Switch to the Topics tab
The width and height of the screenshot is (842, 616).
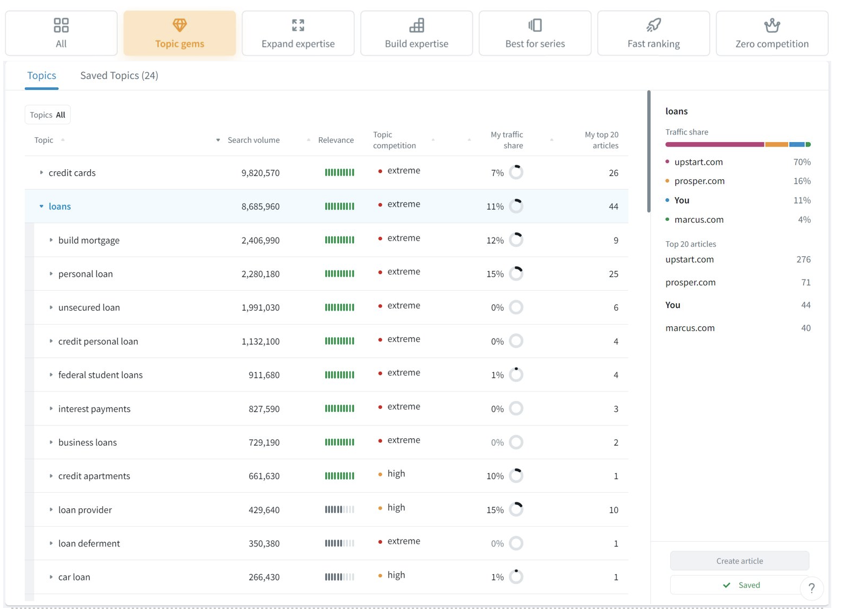[x=41, y=75]
